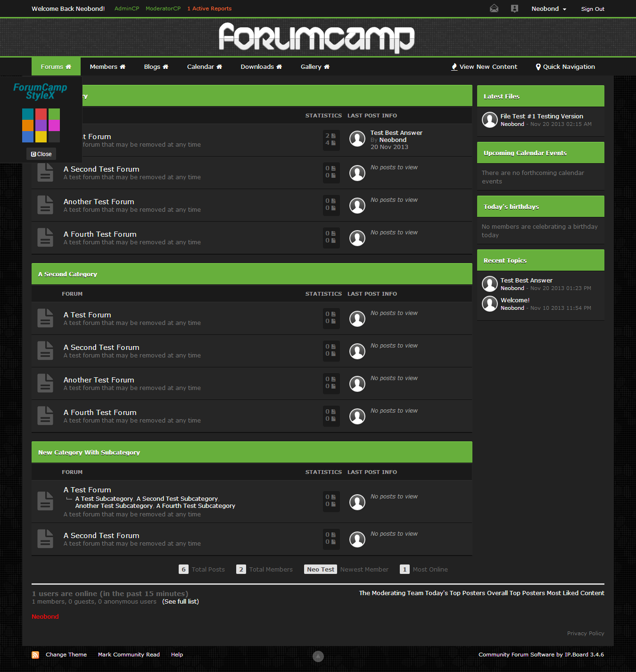Pick the teal color swatch in StyleX panel
The image size is (636, 672).
point(28,114)
